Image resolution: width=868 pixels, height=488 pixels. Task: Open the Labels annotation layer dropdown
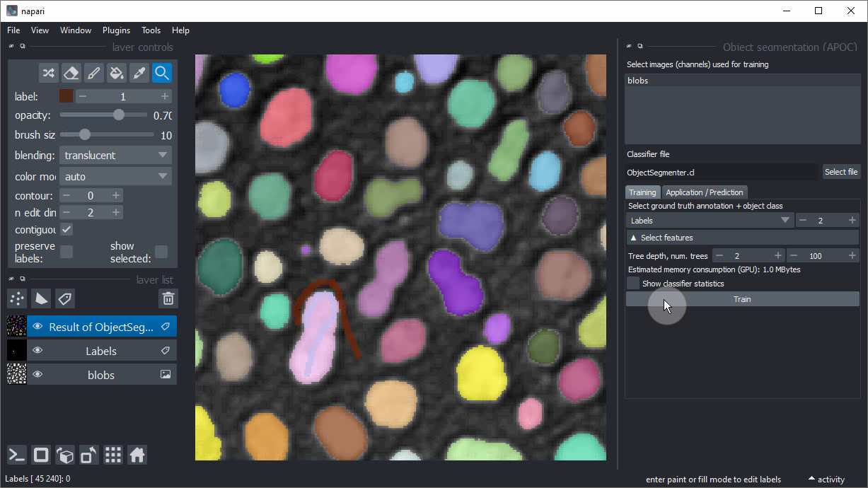click(710, 221)
